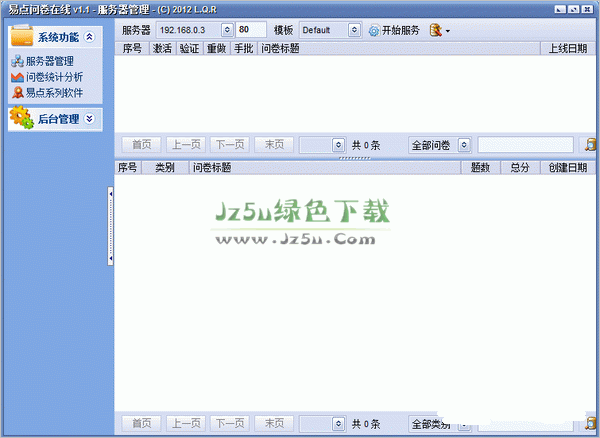This screenshot has height=438, width=600.
Task: Click upper pager 下一页 button
Action: pyautogui.click(x=230, y=145)
